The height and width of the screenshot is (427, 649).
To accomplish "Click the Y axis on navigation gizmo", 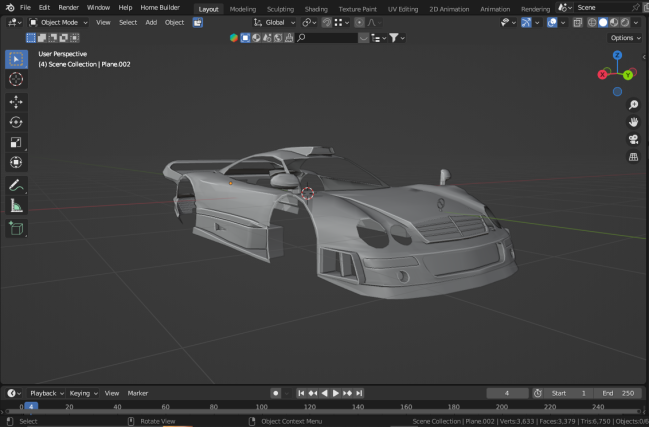I will (628, 75).
